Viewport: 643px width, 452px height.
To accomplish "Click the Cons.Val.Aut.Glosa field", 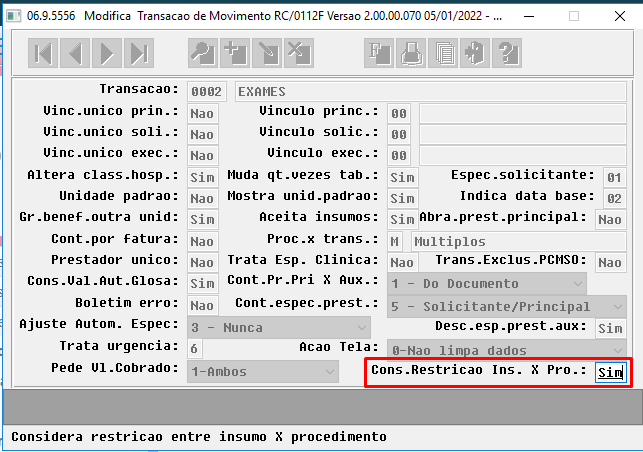I will pos(203,284).
